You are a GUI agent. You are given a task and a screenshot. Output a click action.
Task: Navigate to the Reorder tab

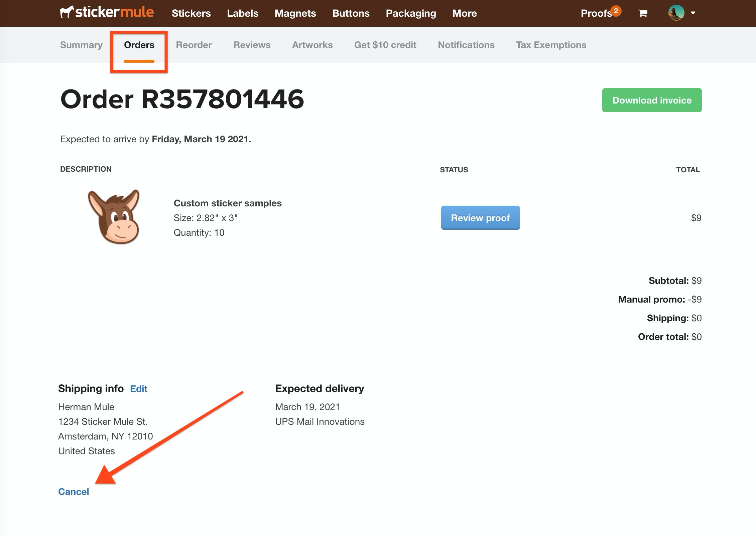coord(194,45)
